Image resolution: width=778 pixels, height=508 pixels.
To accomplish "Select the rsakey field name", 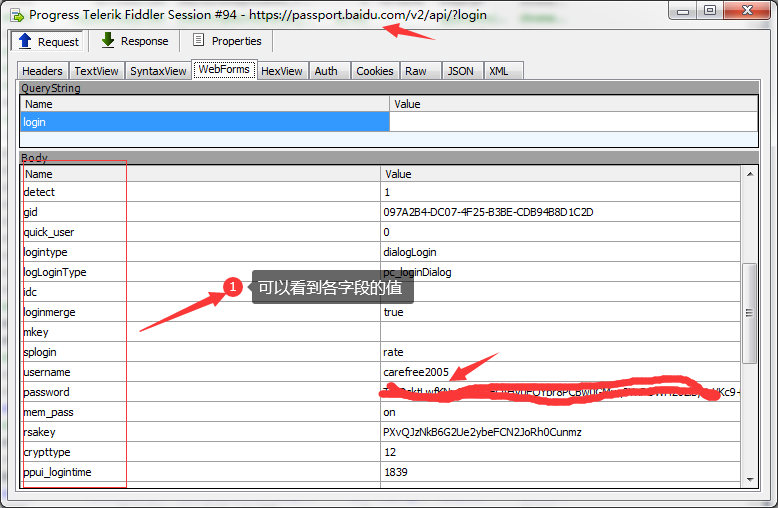I will click(39, 432).
